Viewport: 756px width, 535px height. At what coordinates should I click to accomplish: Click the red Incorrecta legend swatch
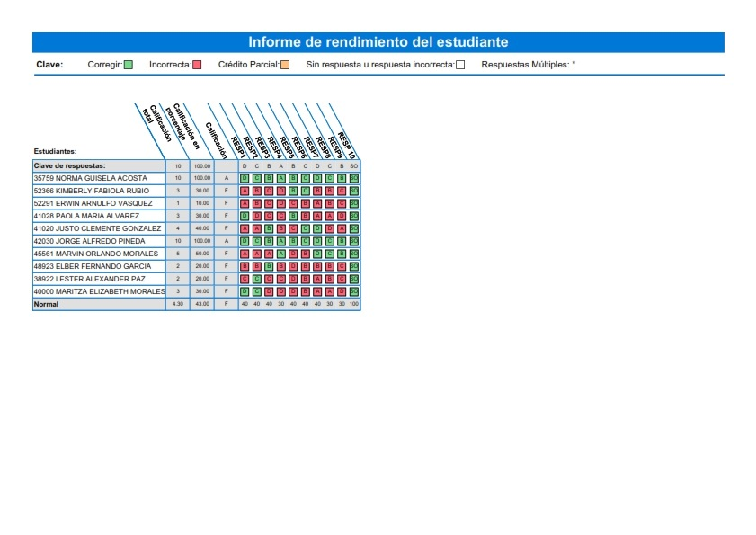coord(197,65)
